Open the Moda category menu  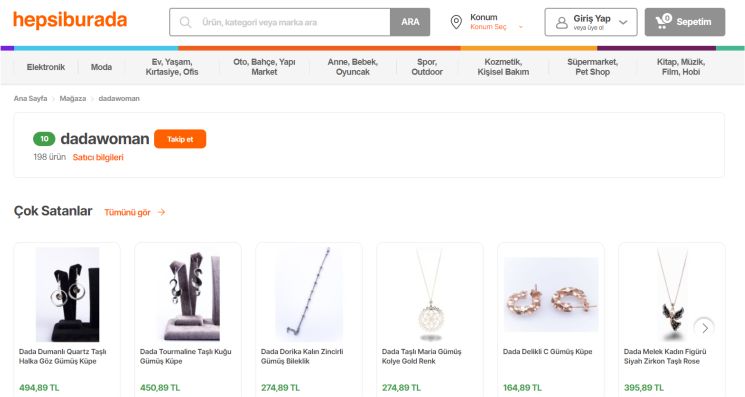101,67
